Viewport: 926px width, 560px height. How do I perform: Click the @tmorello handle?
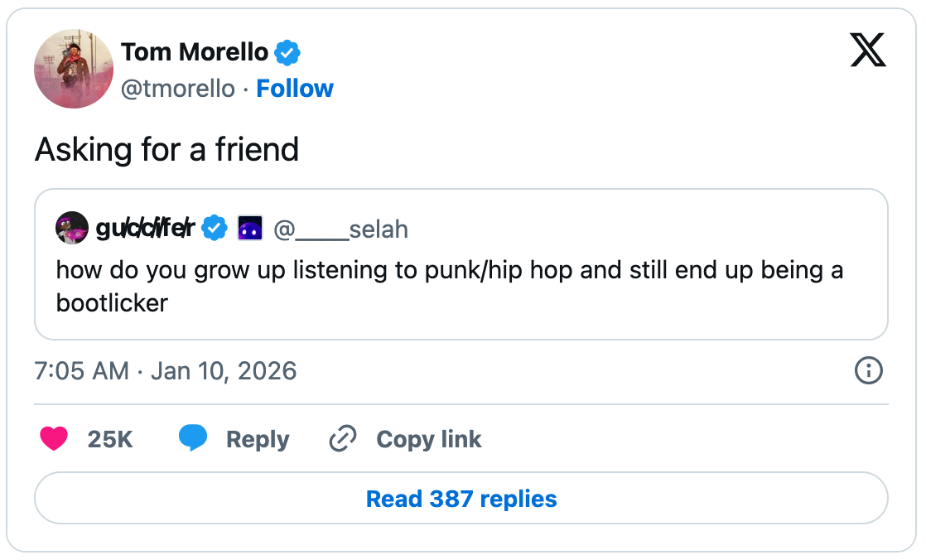[179, 88]
